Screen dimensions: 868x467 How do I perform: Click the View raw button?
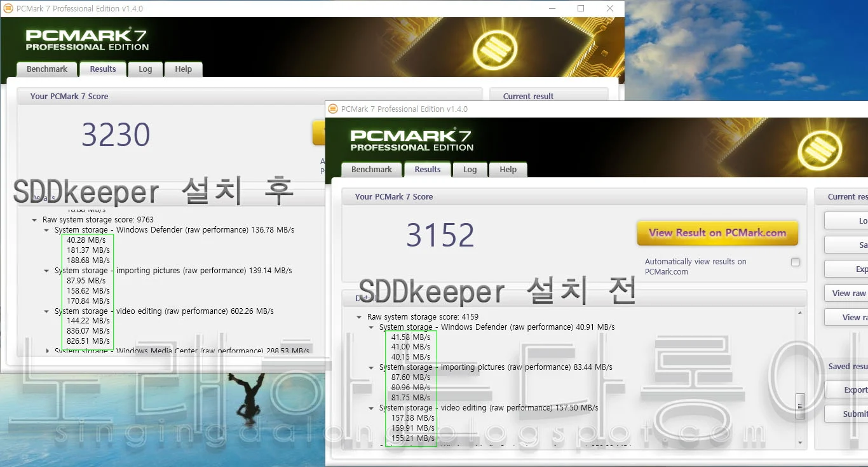click(x=846, y=293)
